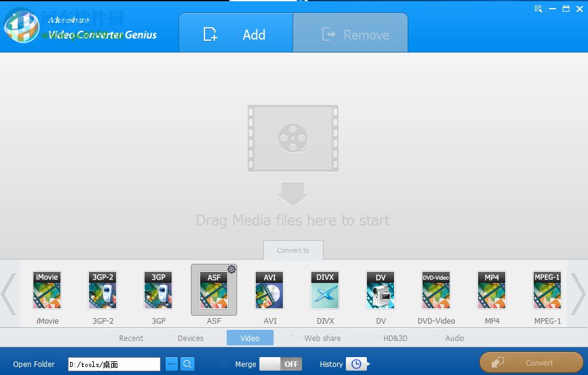Open ASF format settings via gear icon
588x375 pixels.
(231, 269)
